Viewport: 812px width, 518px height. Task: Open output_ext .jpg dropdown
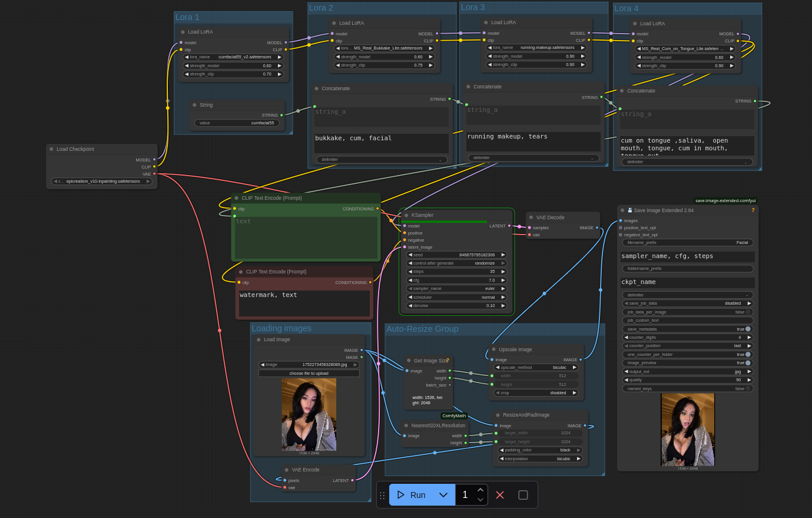pyautogui.click(x=688, y=371)
